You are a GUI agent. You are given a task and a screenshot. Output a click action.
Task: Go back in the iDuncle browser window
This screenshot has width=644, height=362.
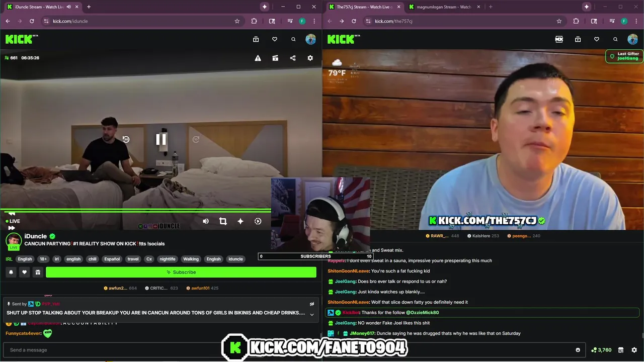[8, 21]
